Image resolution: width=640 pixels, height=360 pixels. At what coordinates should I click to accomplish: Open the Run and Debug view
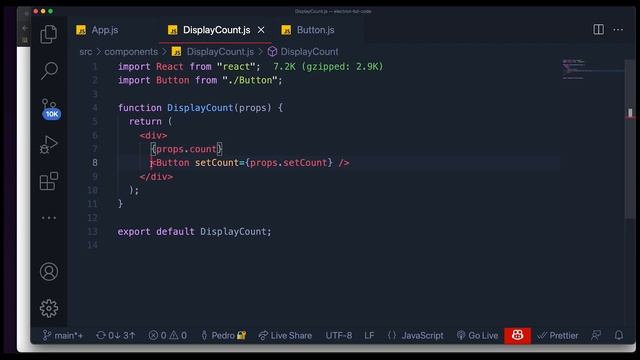[x=49, y=144]
